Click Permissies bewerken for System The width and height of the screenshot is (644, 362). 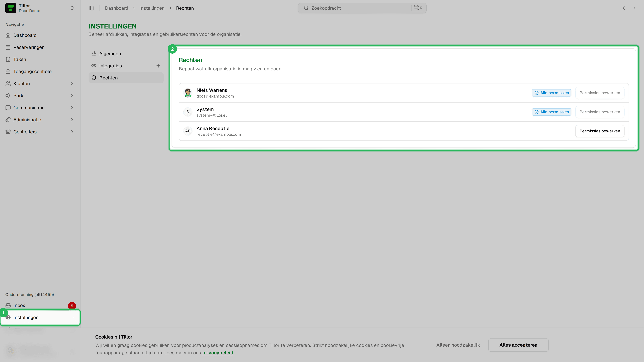click(600, 112)
